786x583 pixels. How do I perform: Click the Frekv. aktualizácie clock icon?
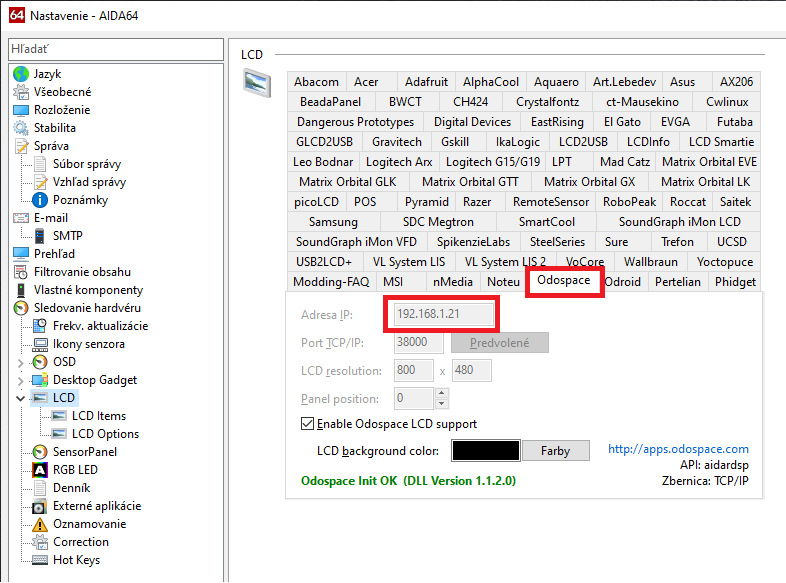coord(40,326)
